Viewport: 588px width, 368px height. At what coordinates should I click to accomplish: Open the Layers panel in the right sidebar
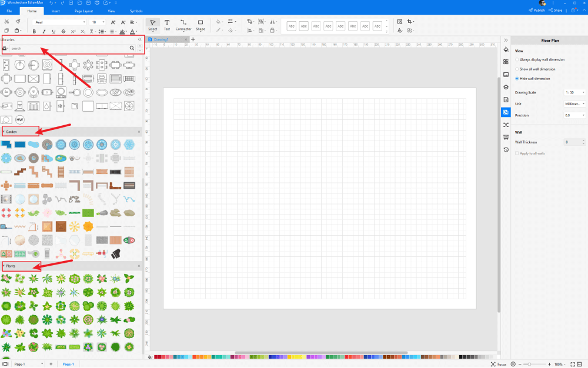506,86
